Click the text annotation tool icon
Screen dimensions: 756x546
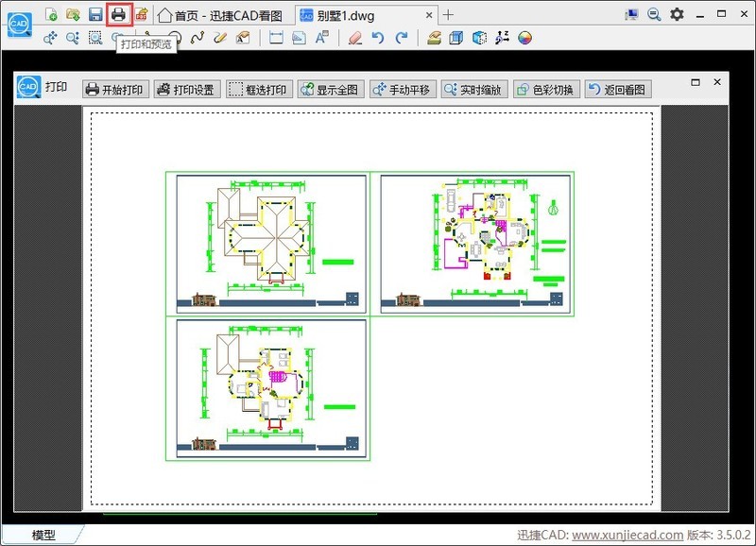click(x=322, y=38)
